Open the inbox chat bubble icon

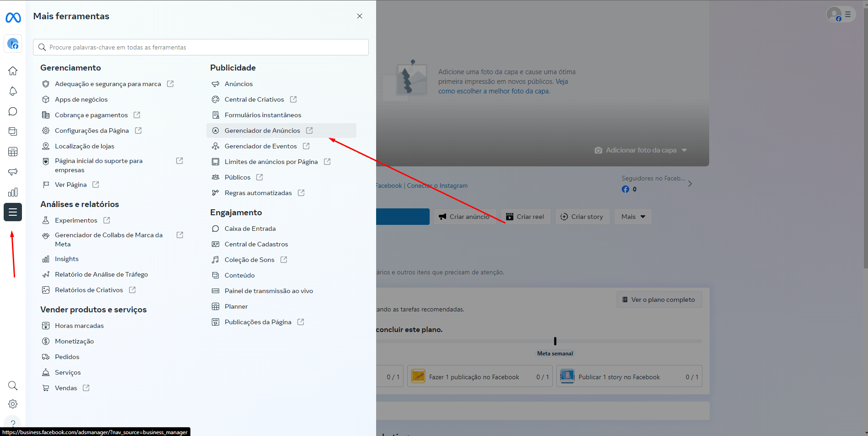[13, 111]
